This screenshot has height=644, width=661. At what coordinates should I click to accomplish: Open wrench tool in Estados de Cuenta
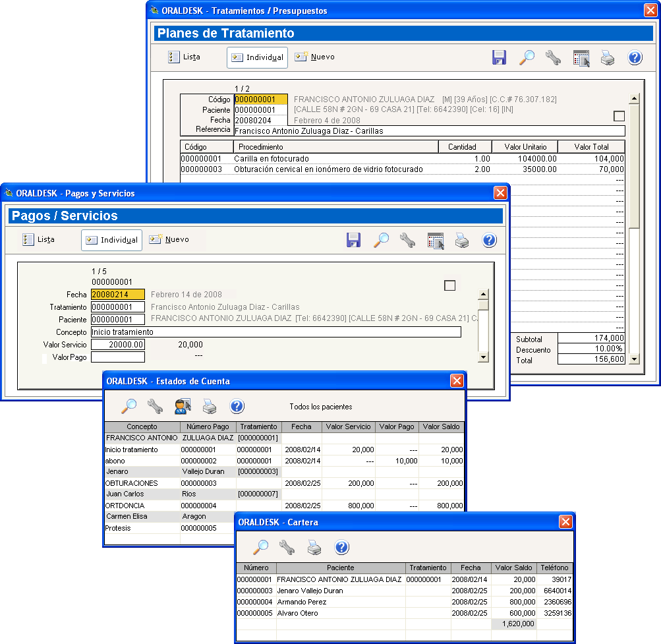click(x=155, y=406)
